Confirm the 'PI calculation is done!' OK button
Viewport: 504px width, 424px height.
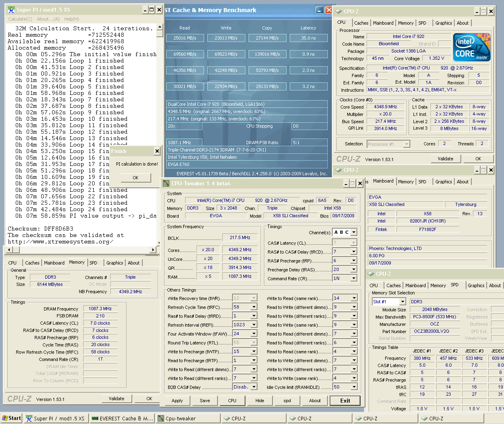pos(135,178)
